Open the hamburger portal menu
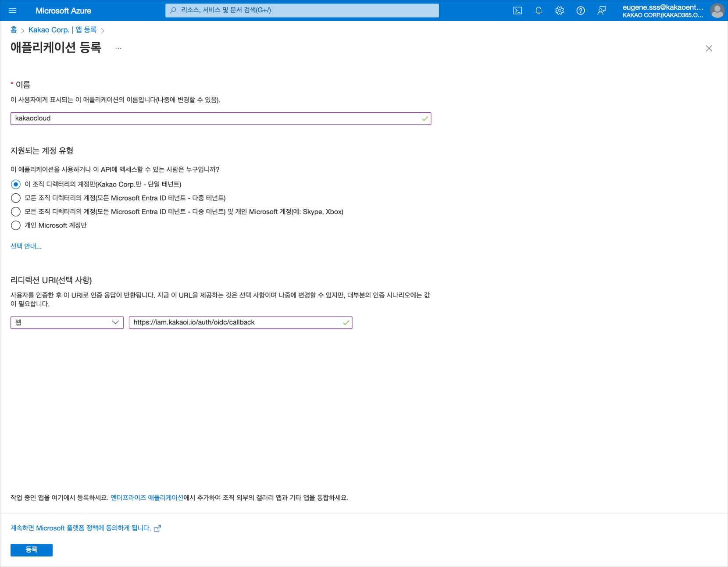 point(13,11)
